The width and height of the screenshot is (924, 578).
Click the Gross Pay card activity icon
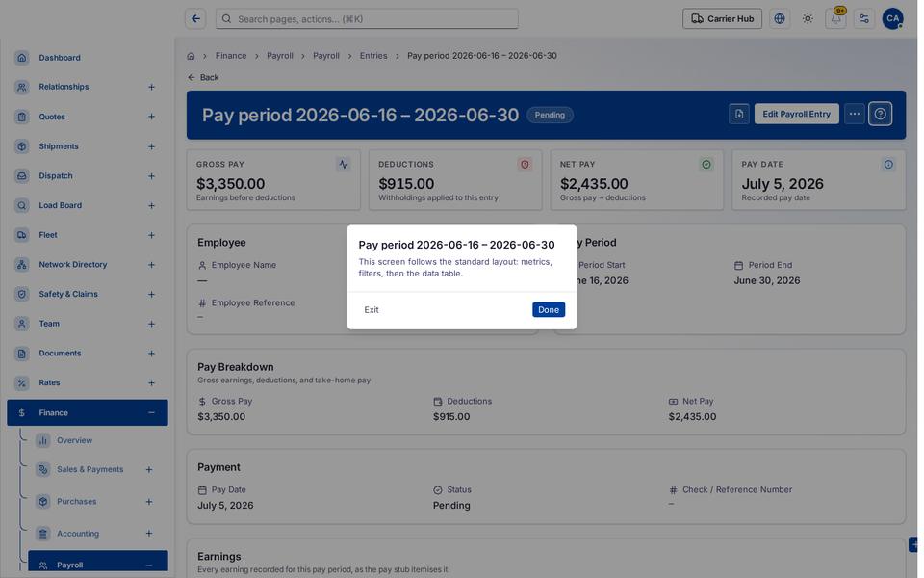pos(344,165)
